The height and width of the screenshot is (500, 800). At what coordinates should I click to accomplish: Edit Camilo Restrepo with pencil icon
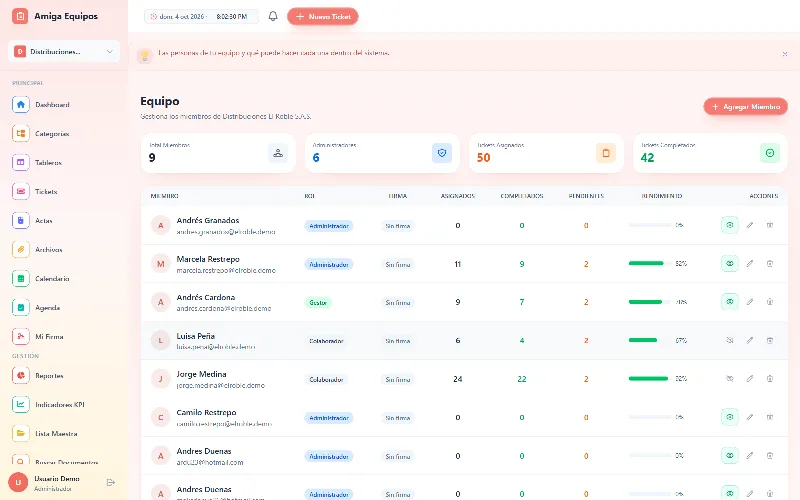pyautogui.click(x=749, y=417)
